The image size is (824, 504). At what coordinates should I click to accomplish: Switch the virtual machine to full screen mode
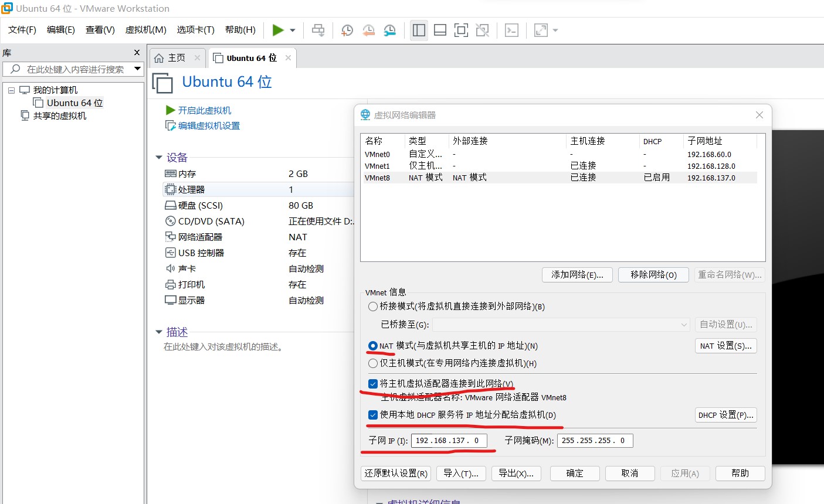click(461, 29)
